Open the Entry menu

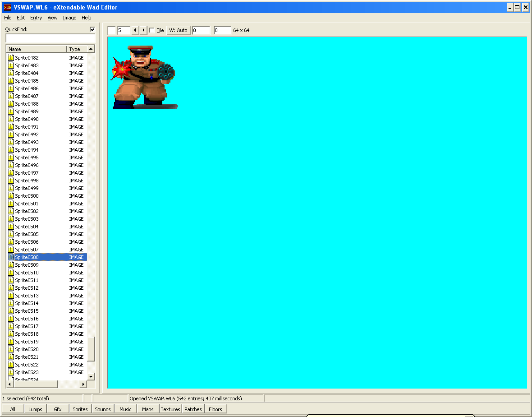(36, 18)
